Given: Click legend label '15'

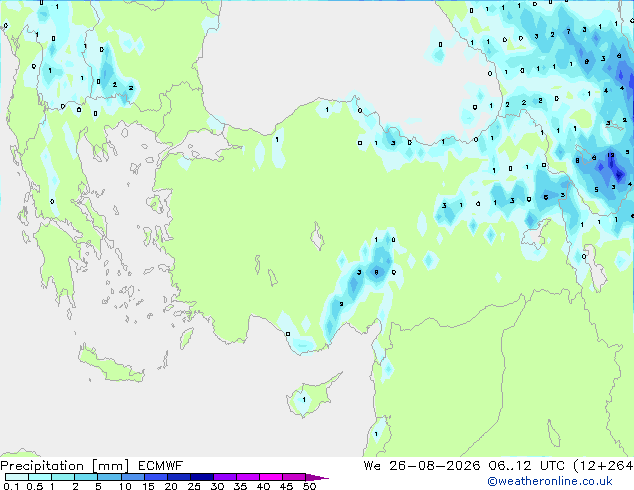Looking at the screenshot, I should point(148,486).
